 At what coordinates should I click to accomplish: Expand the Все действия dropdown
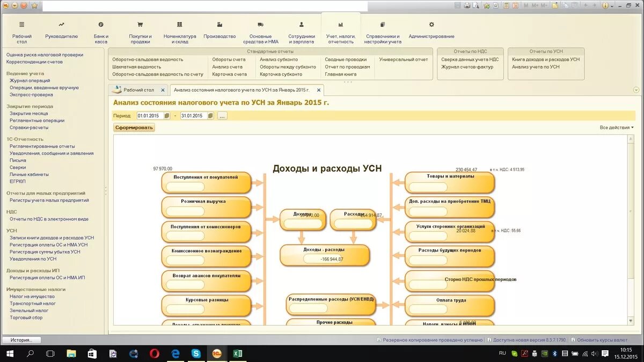pyautogui.click(x=617, y=128)
